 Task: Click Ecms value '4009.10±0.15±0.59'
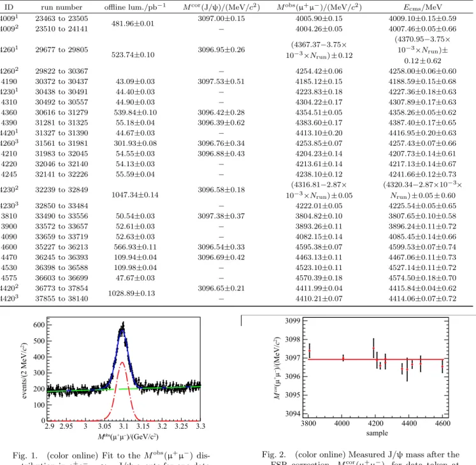[422, 18]
